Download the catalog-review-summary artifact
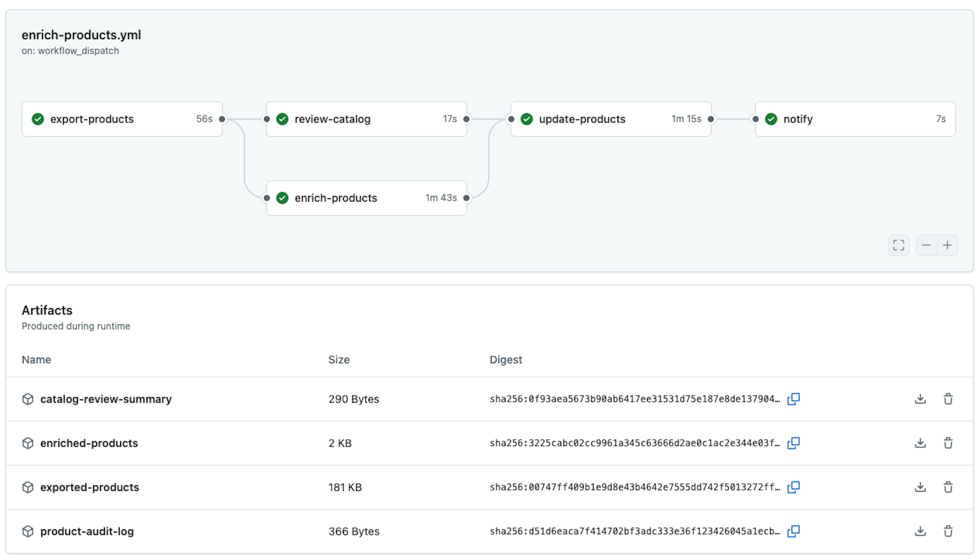This screenshot has height=560, width=980. click(920, 399)
